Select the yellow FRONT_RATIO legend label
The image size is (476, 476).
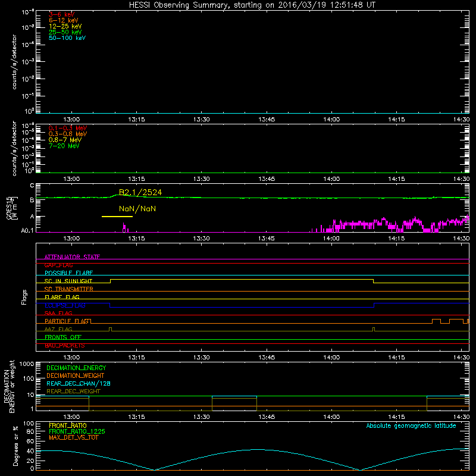pyautogui.click(x=68, y=425)
